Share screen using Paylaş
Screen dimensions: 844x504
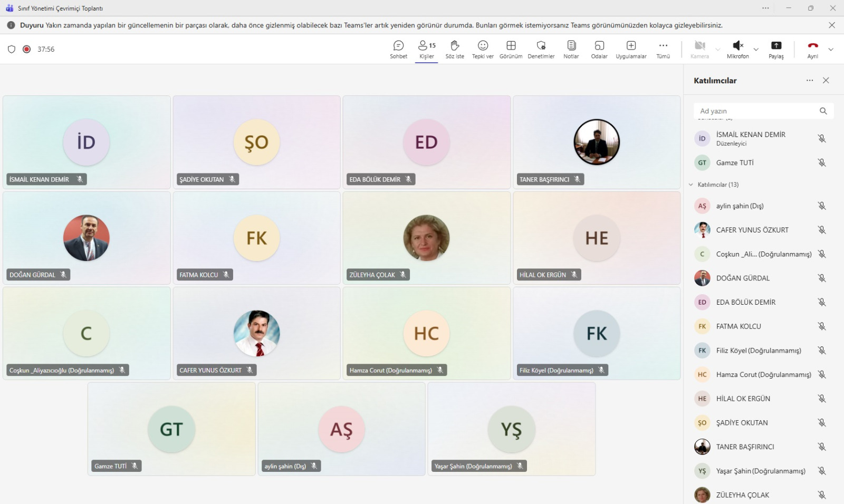775,49
